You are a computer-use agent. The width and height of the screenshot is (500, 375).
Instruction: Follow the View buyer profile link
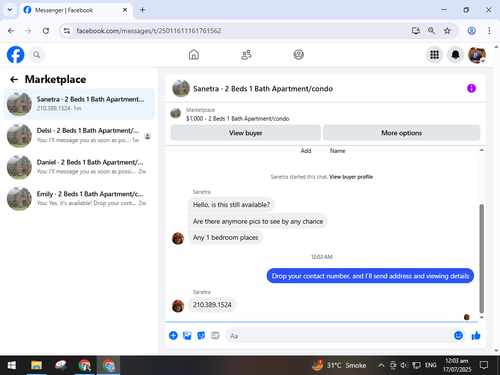click(x=351, y=177)
